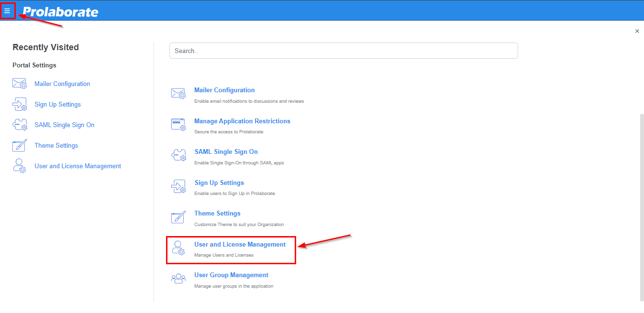Focus the Search input field
This screenshot has width=644, height=313.
click(344, 51)
